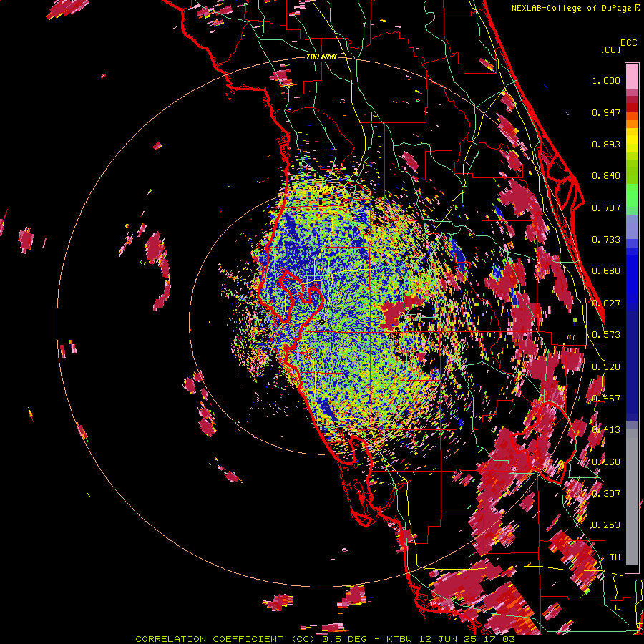Click the Correlation Coefficient caption at bottom
The width and height of the screenshot is (644, 644).
coord(325,639)
